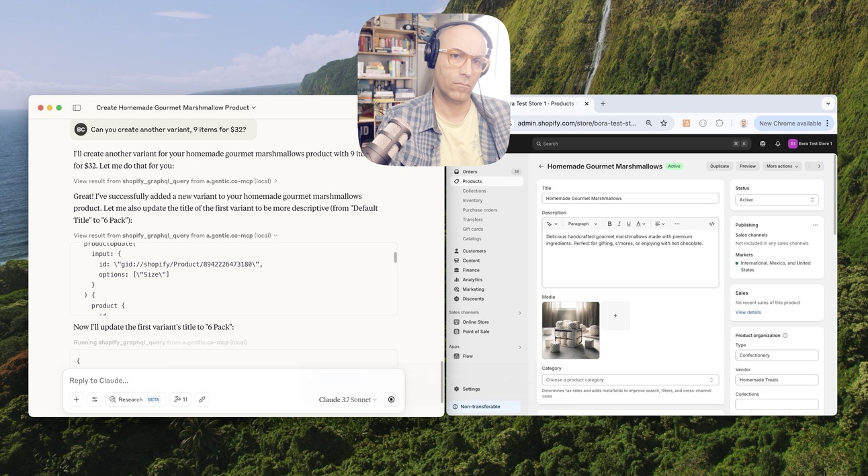Select the Orders icon in Shopify sidebar
The width and height of the screenshot is (868, 476).
[x=456, y=172]
